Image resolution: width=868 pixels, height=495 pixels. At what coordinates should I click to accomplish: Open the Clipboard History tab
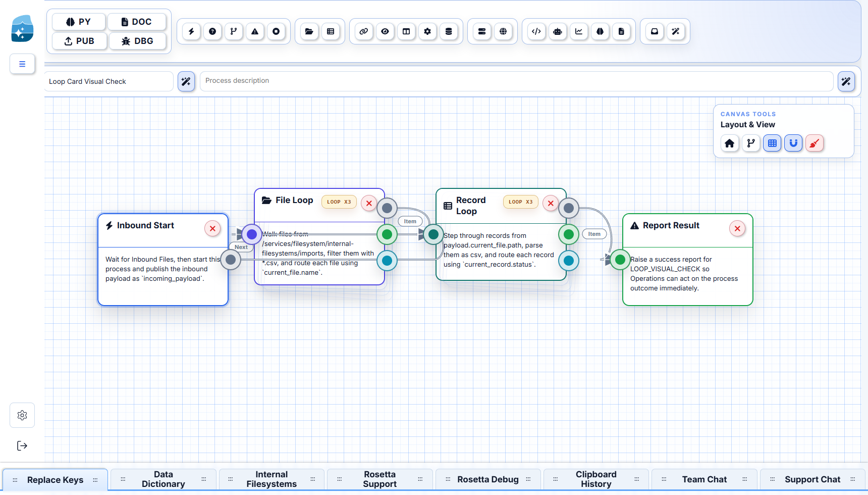[596, 479]
